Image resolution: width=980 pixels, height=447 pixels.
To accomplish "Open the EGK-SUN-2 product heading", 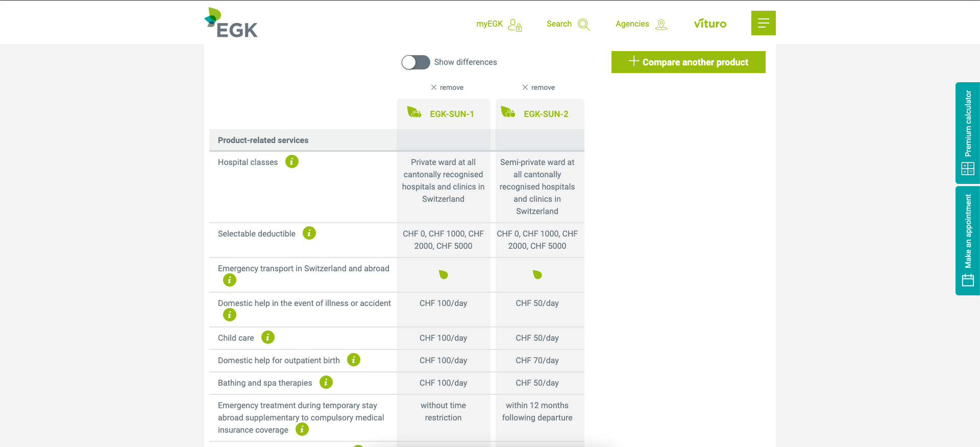I will click(546, 114).
